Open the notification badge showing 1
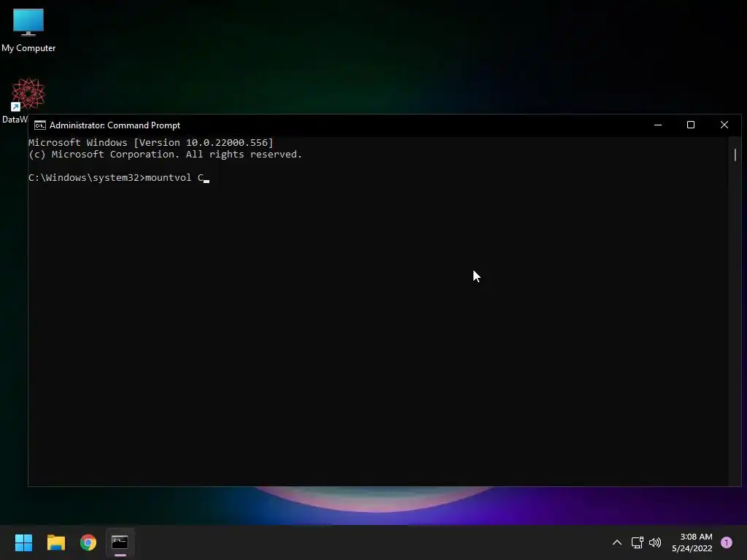747x560 pixels. (727, 542)
